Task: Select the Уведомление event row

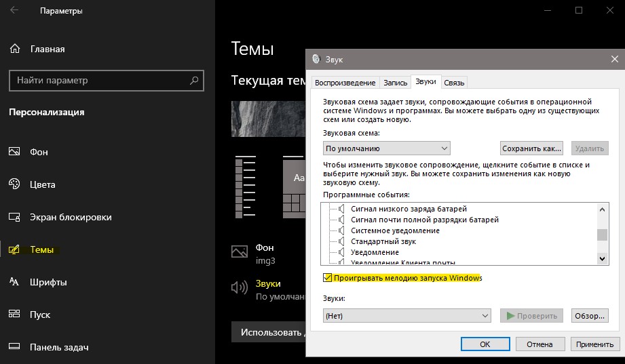Action: (375, 251)
